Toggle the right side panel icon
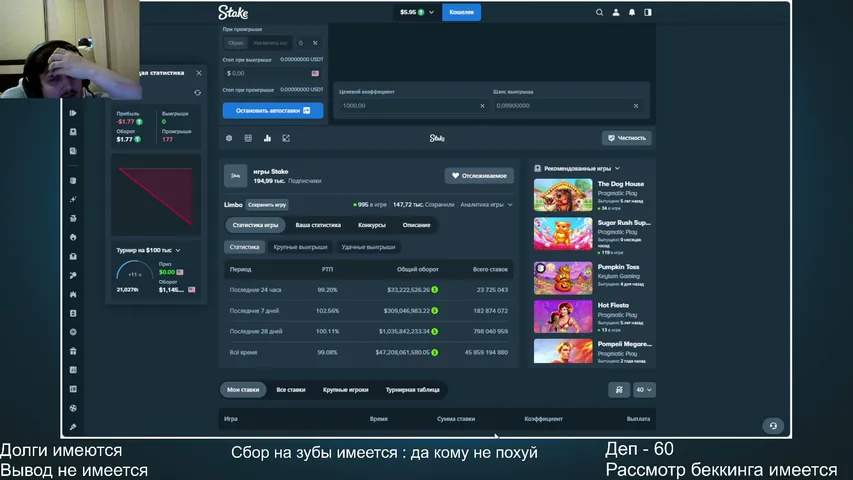Image resolution: width=853 pixels, height=480 pixels. pyautogui.click(x=647, y=12)
